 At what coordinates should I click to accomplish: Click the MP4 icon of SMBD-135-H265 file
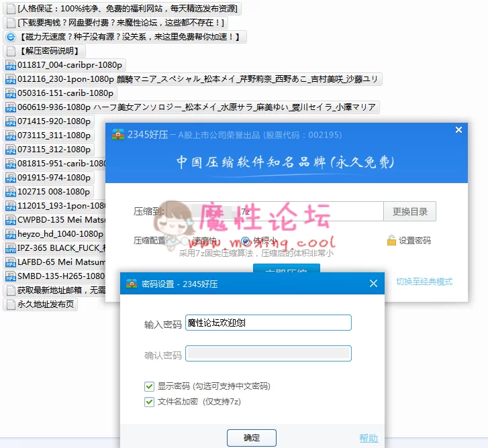[x=11, y=276]
